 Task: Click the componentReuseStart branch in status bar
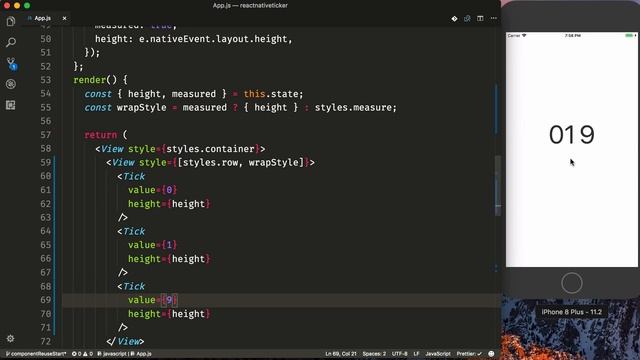(36, 354)
